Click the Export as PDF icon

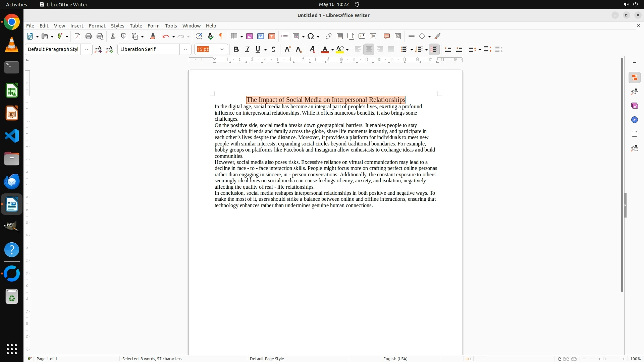tap(77, 36)
